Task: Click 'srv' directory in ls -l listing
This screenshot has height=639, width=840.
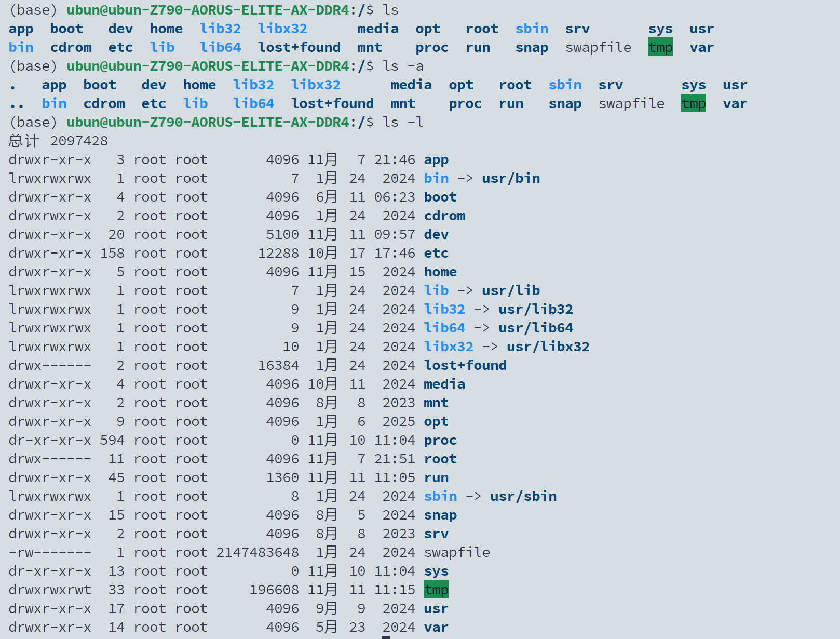Action: pyautogui.click(x=436, y=534)
